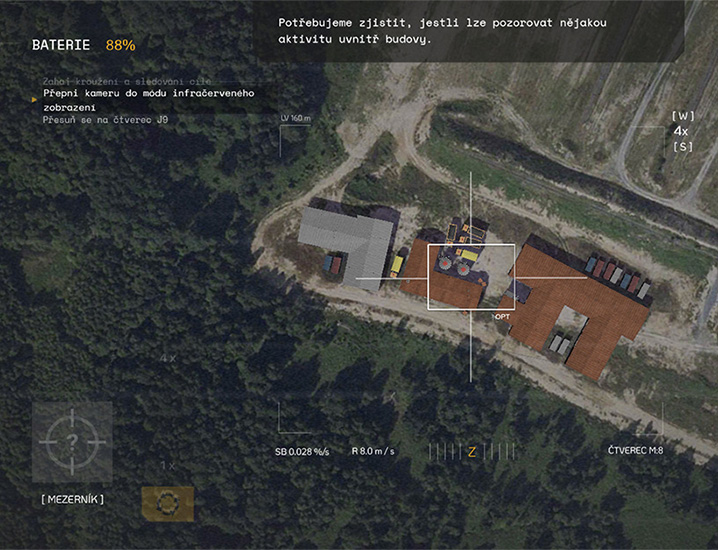Toggle the OPT camera mode label
This screenshot has height=550, width=718.
pyautogui.click(x=502, y=317)
